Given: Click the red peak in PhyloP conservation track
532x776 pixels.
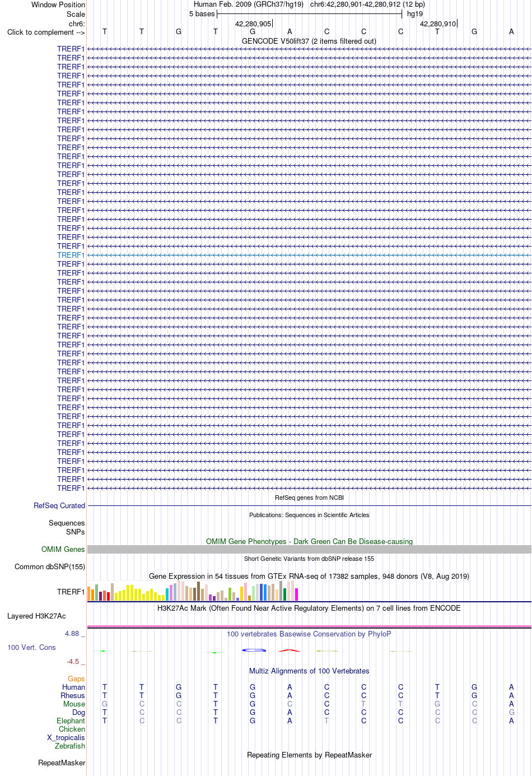Looking at the screenshot, I should [x=290, y=650].
